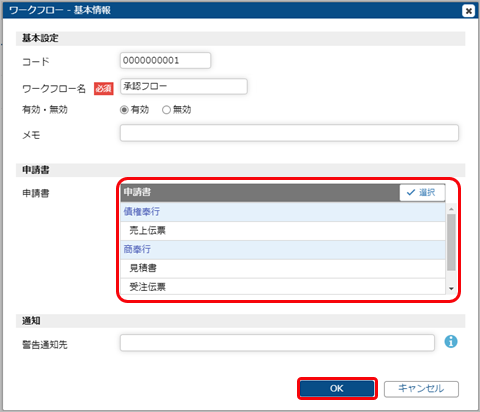Click the blue information icon beside 警告通知先
Image resolution: width=480 pixels, height=412 pixels.
point(451,342)
